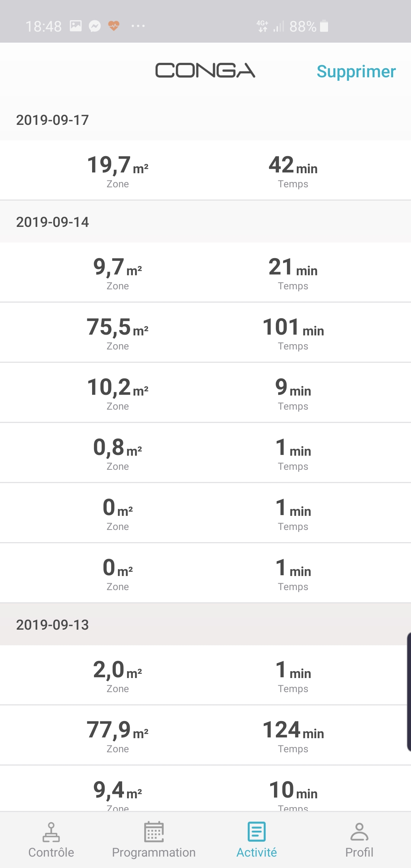
Task: Select the 2019-09-17 date header
Action: pos(53,120)
